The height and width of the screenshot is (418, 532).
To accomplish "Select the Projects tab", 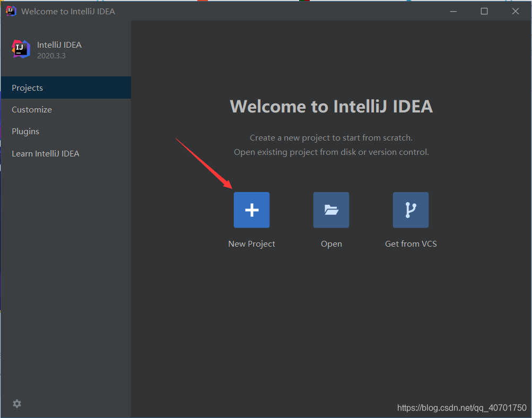I will click(x=66, y=88).
